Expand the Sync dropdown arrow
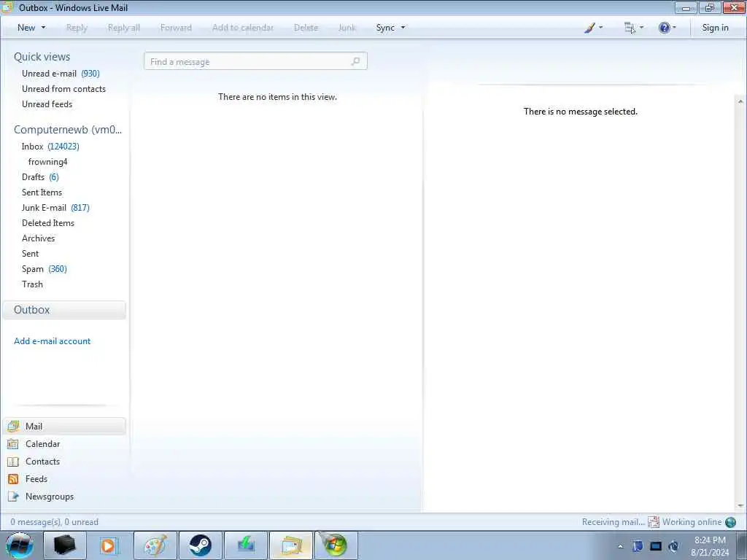Image resolution: width=747 pixels, height=560 pixels. point(403,28)
